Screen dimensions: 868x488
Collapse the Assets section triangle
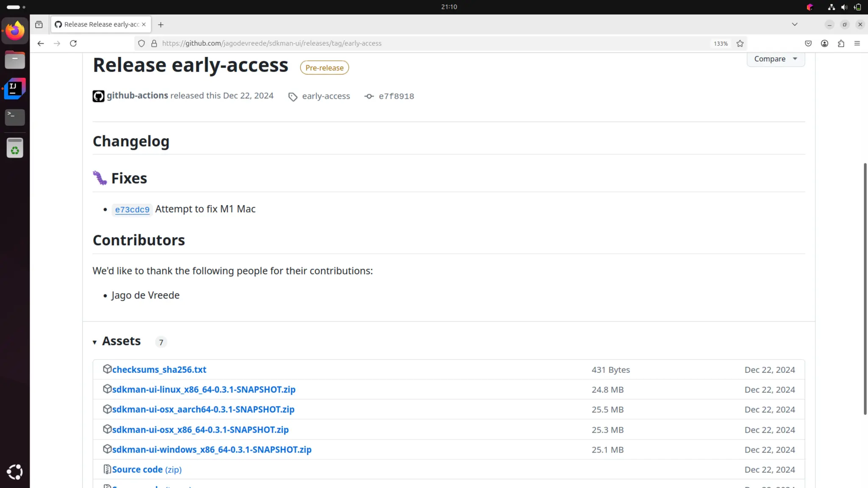(95, 342)
